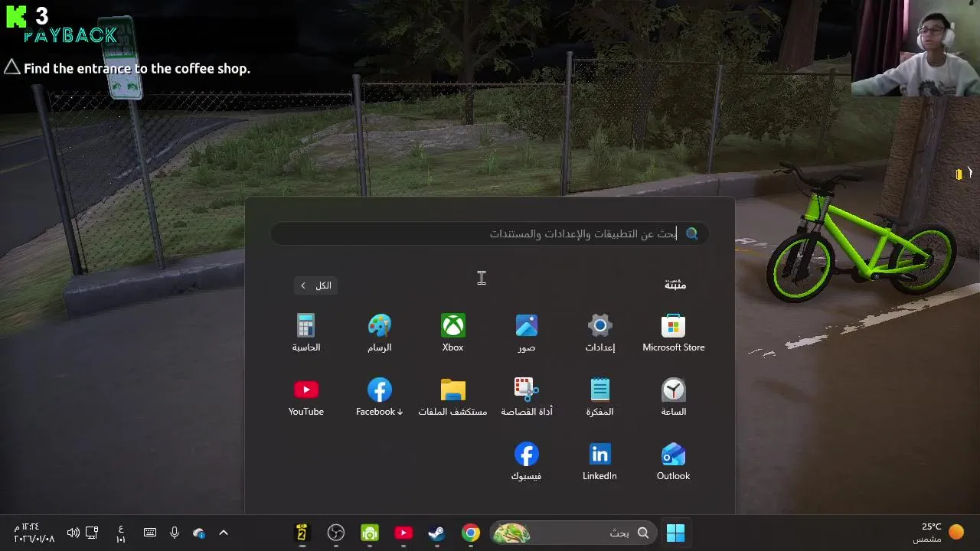Open the Paint app (الرسام)
The width and height of the screenshot is (980, 551).
coord(379,333)
